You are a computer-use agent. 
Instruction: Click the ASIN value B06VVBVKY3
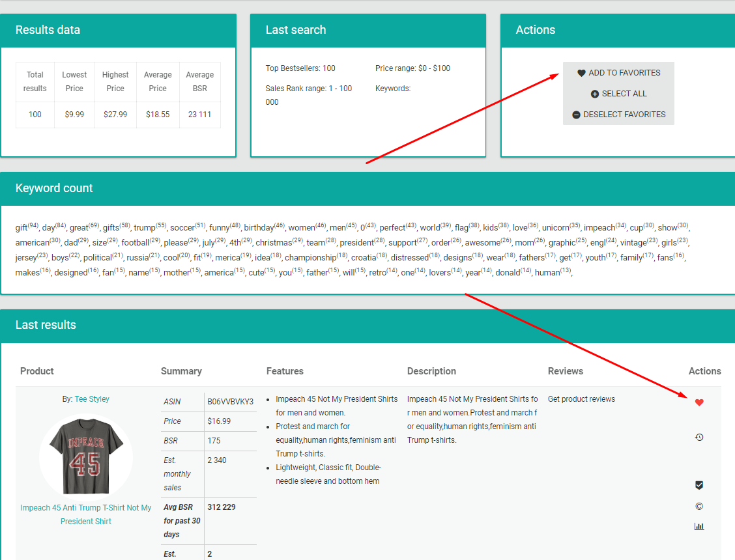point(230,402)
